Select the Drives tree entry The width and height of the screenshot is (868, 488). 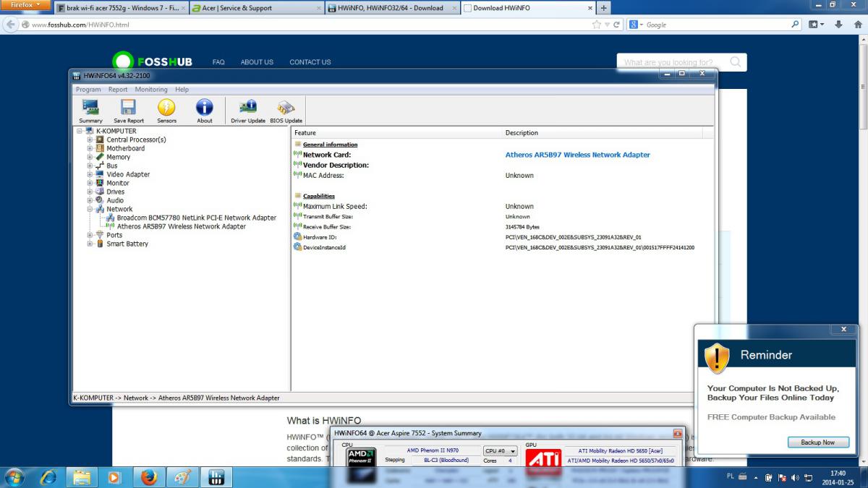coord(116,192)
